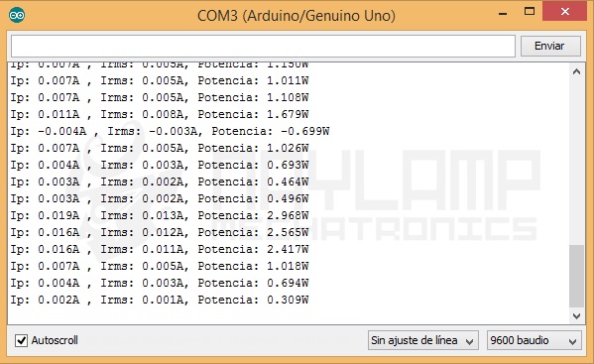Close the COM3 serial monitor window

point(565,11)
